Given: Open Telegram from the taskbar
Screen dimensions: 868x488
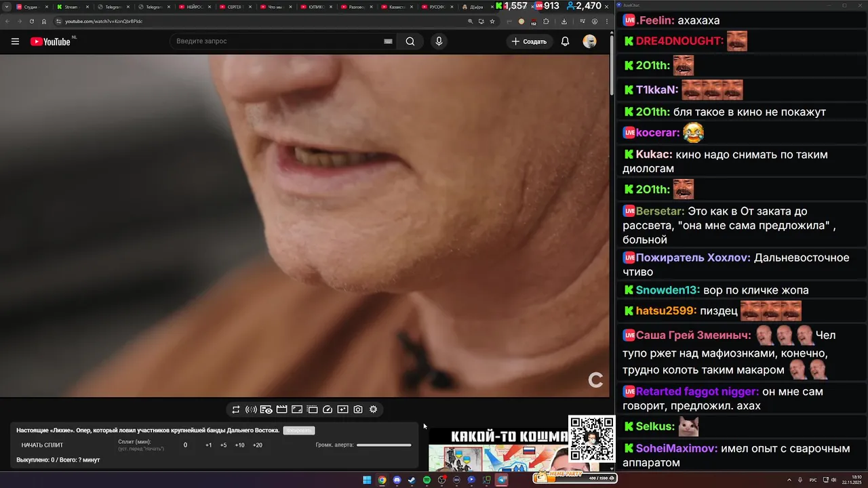Looking at the screenshot, I should point(502,480).
